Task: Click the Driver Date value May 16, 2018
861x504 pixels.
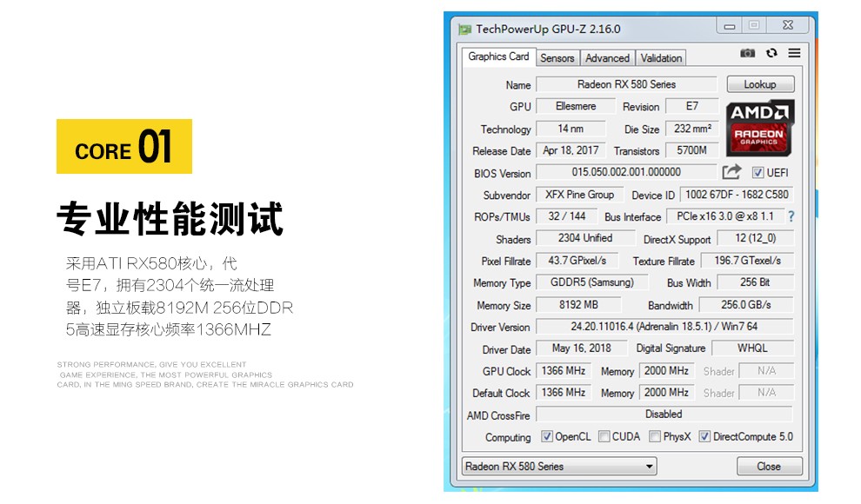Action: [x=582, y=348]
